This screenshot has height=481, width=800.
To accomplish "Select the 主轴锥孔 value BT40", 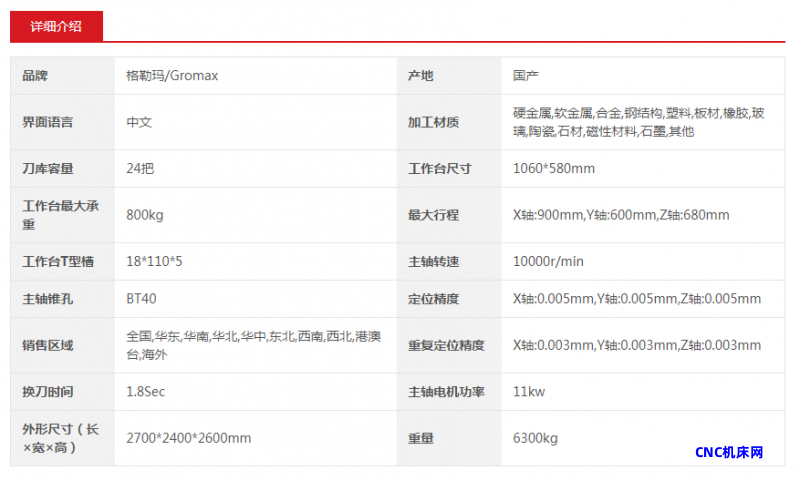I will [x=141, y=298].
